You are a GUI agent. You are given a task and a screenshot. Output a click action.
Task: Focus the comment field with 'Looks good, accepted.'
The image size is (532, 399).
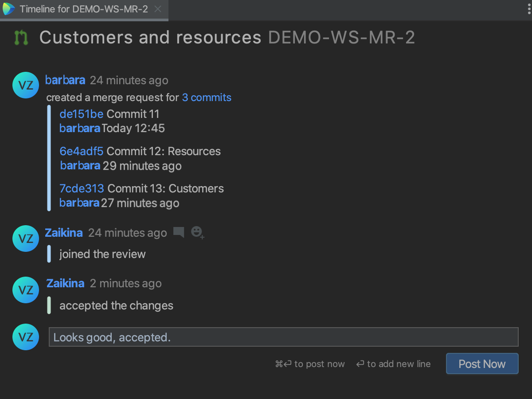tap(283, 337)
